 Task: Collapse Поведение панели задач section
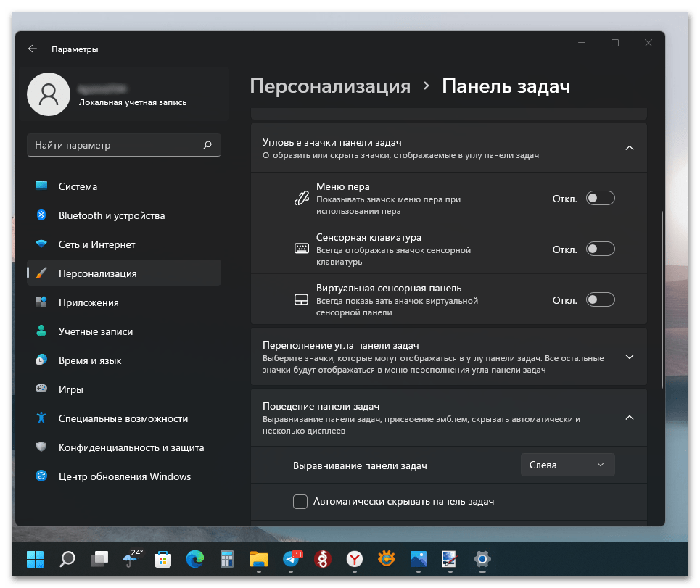tap(629, 418)
